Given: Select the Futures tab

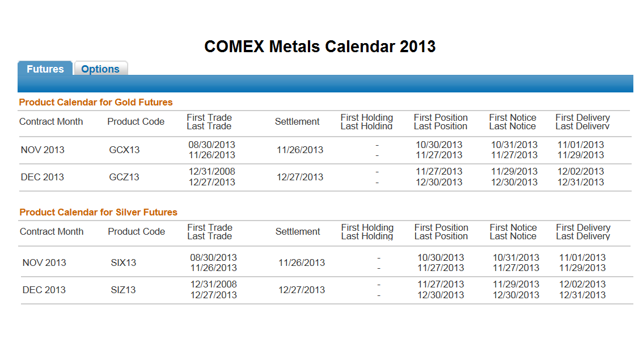Looking at the screenshot, I should [45, 69].
